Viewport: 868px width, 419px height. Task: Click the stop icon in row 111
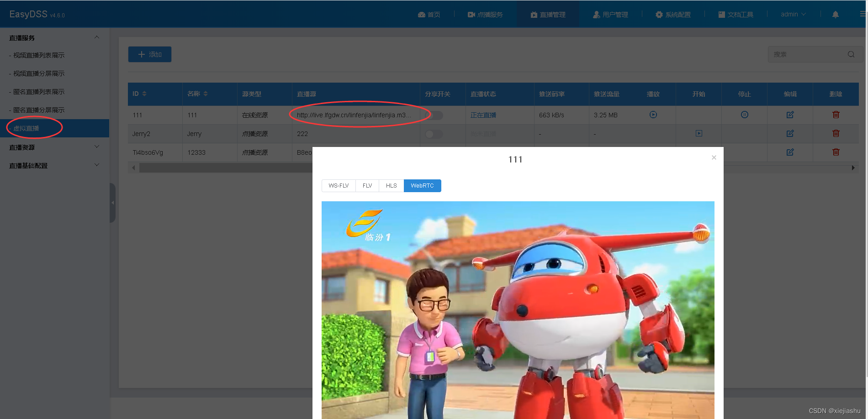[745, 115]
